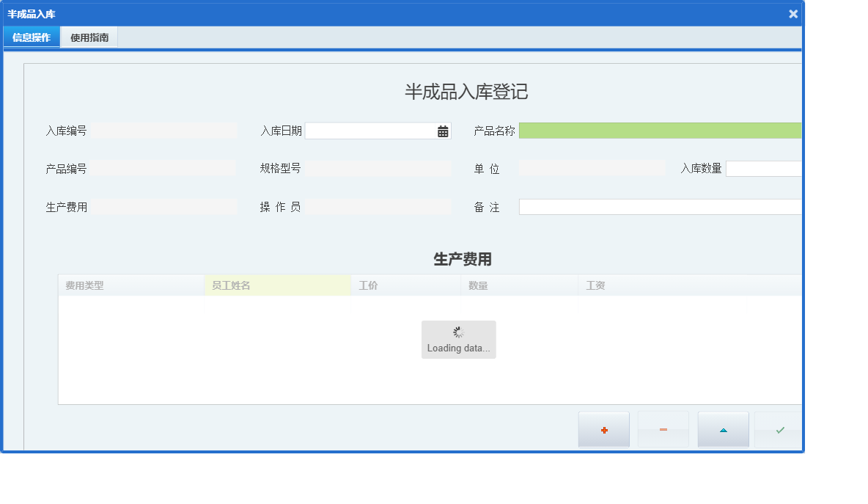Screen dimensions: 868x504
Task: Open the calendar icon beside 入库日期
Action: pyautogui.click(x=441, y=130)
